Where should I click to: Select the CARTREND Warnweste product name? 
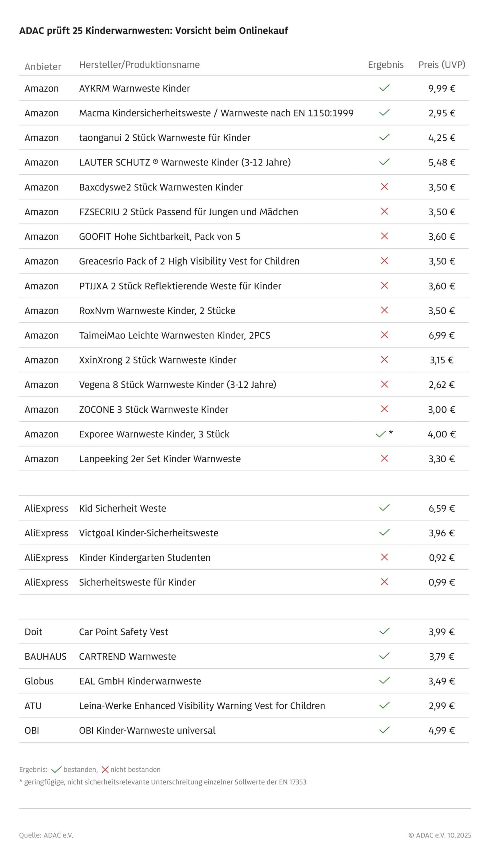click(127, 656)
